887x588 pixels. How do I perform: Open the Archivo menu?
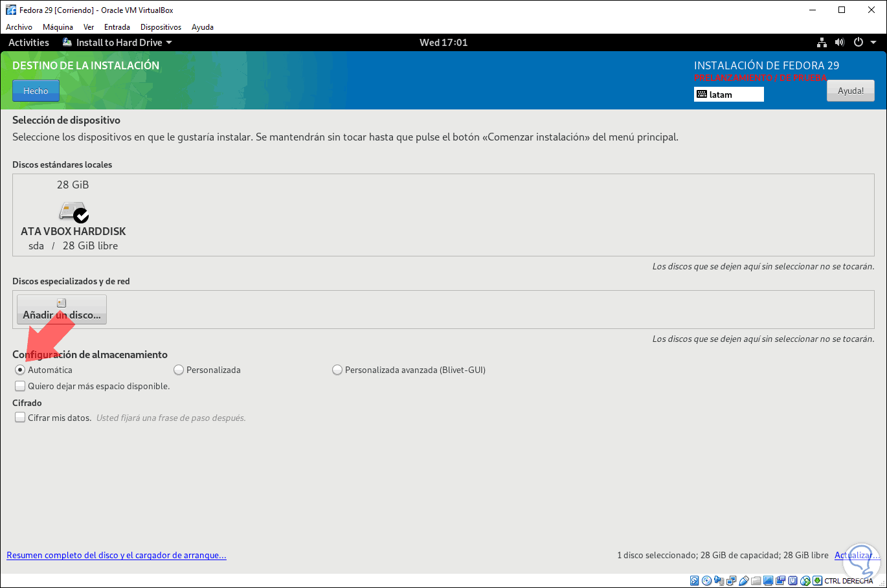(19, 27)
